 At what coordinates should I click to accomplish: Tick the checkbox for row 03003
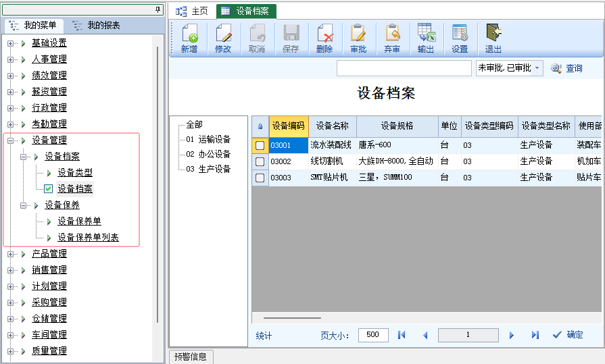pos(260,178)
